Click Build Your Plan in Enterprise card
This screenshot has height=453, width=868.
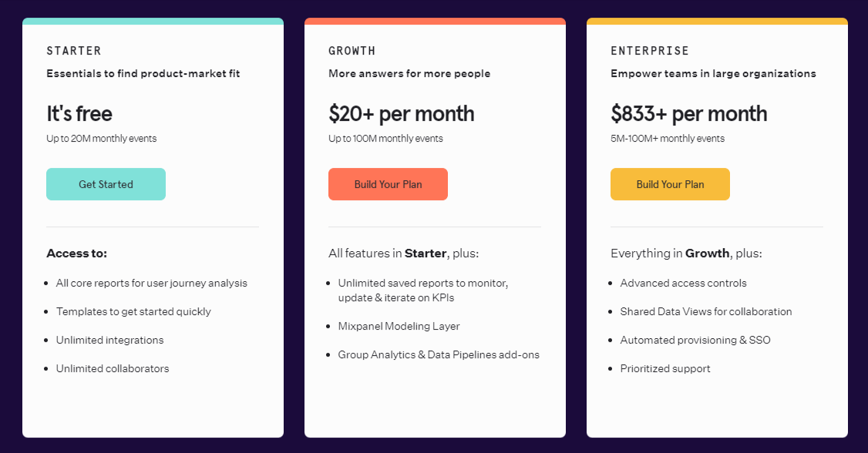coord(670,184)
